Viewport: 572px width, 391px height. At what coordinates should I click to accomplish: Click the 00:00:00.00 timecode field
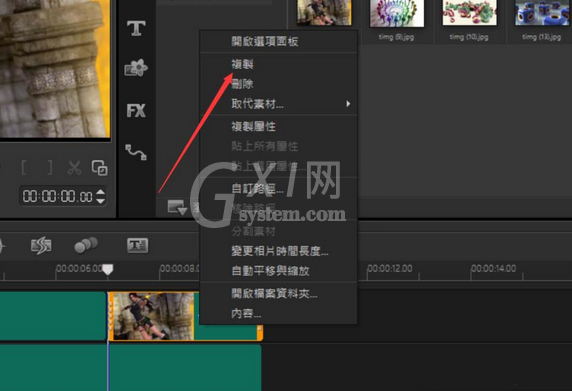[x=58, y=197]
